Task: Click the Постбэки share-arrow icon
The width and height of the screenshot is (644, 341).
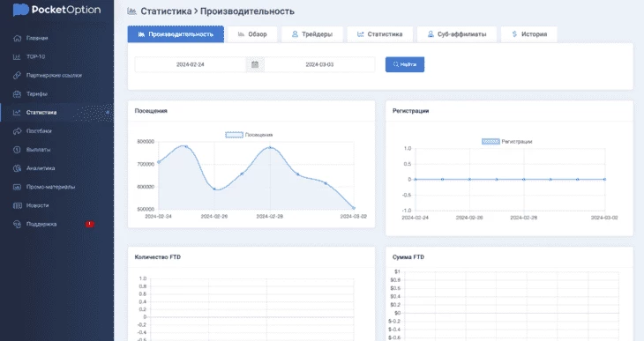Action: click(17, 131)
